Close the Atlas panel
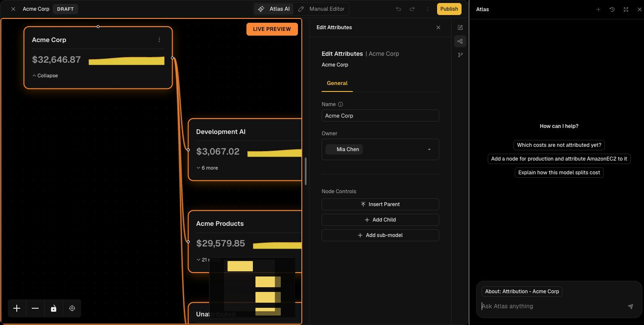The width and height of the screenshot is (644, 325). tap(639, 9)
